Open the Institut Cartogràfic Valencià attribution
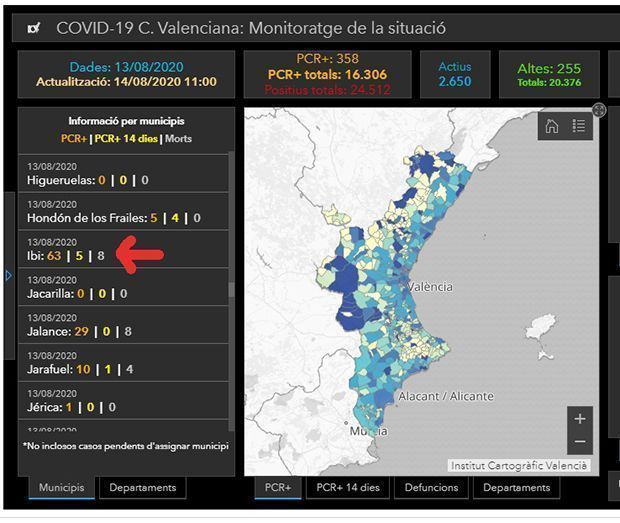This screenshot has height=523, width=620. (519, 465)
